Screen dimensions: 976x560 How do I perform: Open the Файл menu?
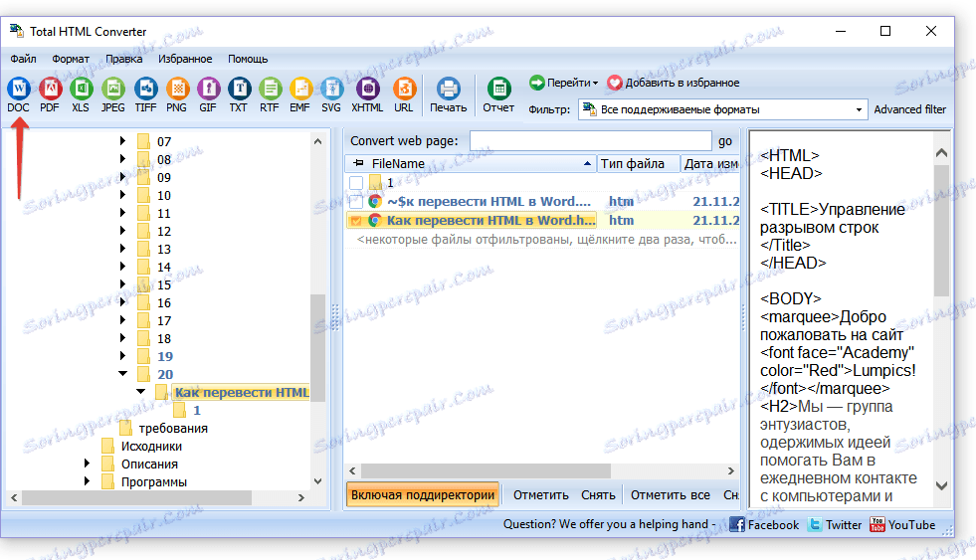23,59
